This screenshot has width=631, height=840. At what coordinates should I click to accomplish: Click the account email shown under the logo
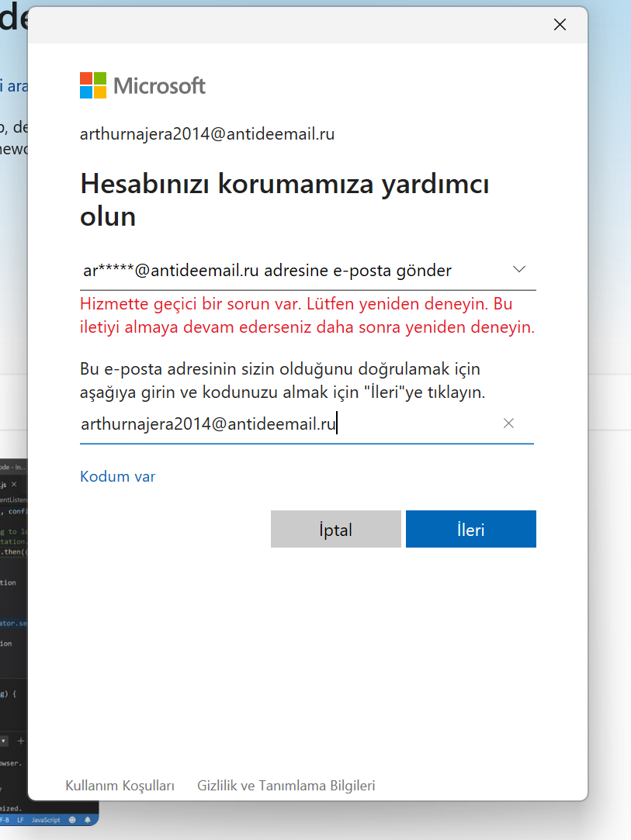(x=207, y=134)
